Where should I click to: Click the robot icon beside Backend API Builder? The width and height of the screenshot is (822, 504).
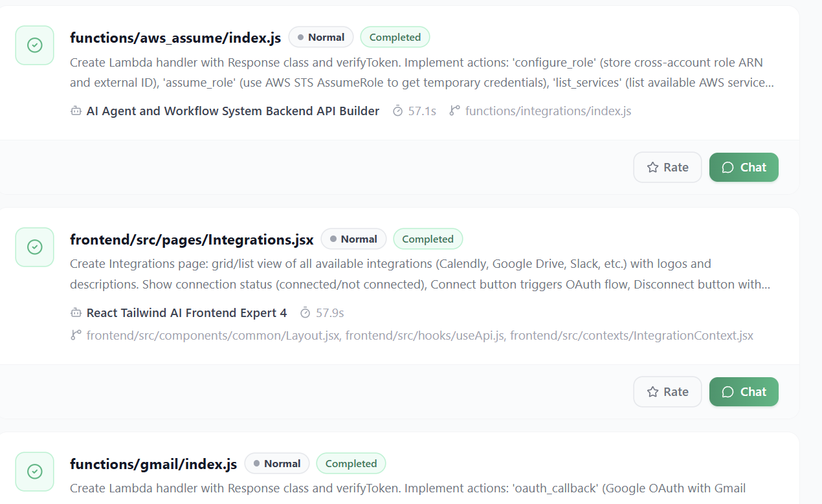[76, 111]
